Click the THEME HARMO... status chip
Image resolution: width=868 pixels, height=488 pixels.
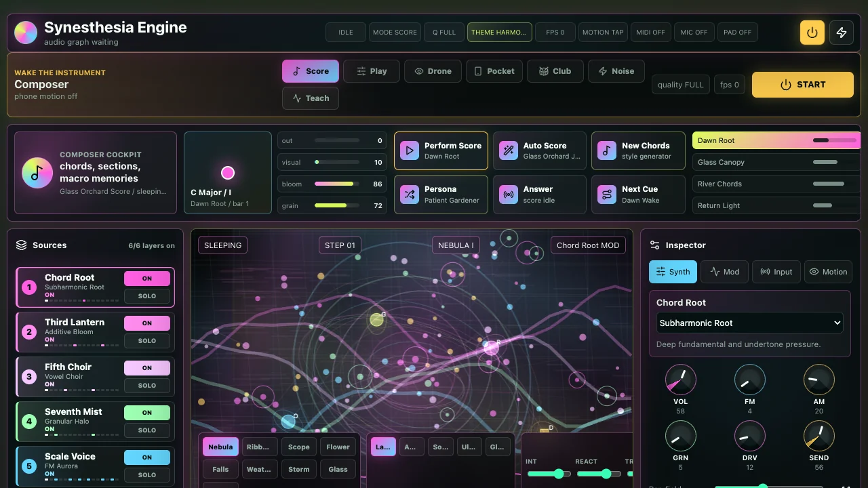[499, 33]
